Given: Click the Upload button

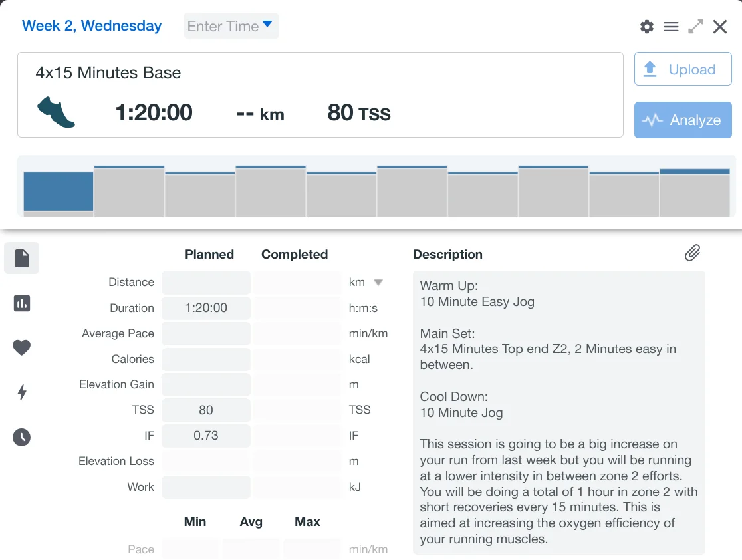Looking at the screenshot, I should (683, 70).
